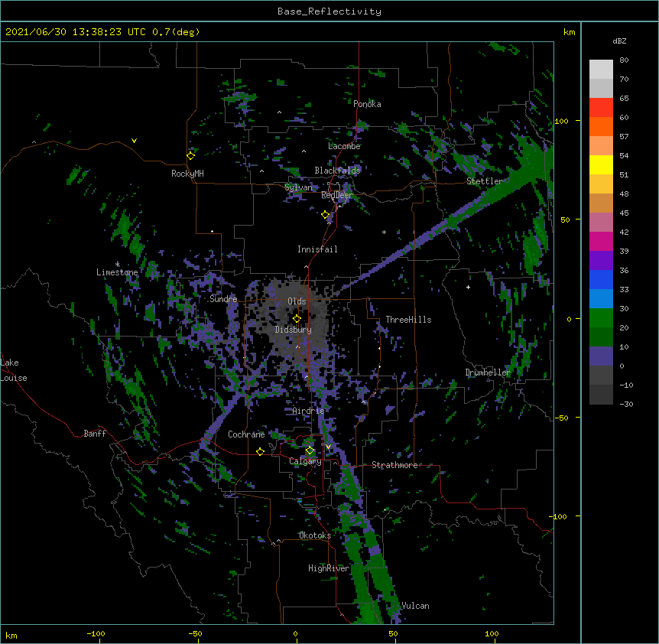Select the Didsbury label

[294, 330]
